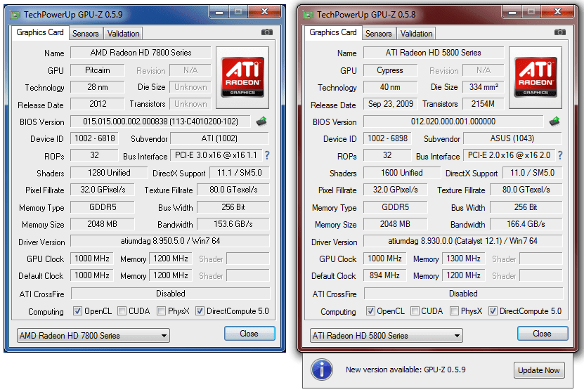This screenshot has width=584, height=392.
Task: Toggle PhysX checkbox in GPU-Z 0.5.9
Action: point(161,311)
